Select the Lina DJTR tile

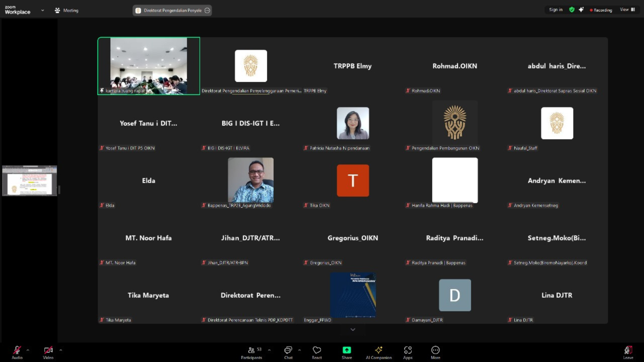(557, 295)
